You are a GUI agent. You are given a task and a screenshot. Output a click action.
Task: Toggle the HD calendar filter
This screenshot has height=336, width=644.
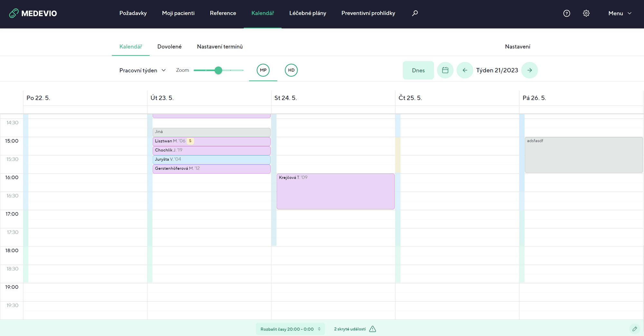pyautogui.click(x=291, y=70)
